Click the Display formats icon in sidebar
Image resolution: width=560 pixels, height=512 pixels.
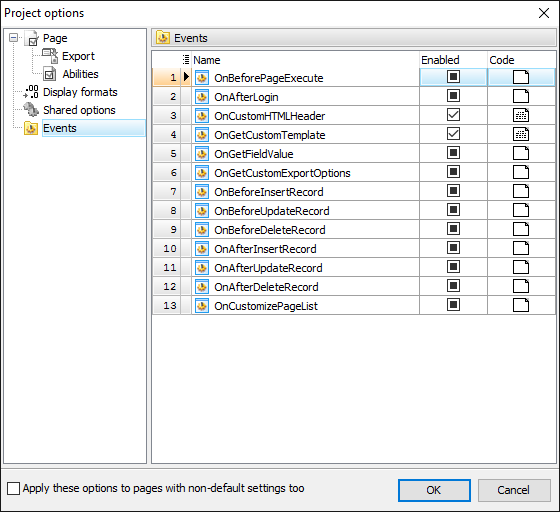(x=31, y=92)
